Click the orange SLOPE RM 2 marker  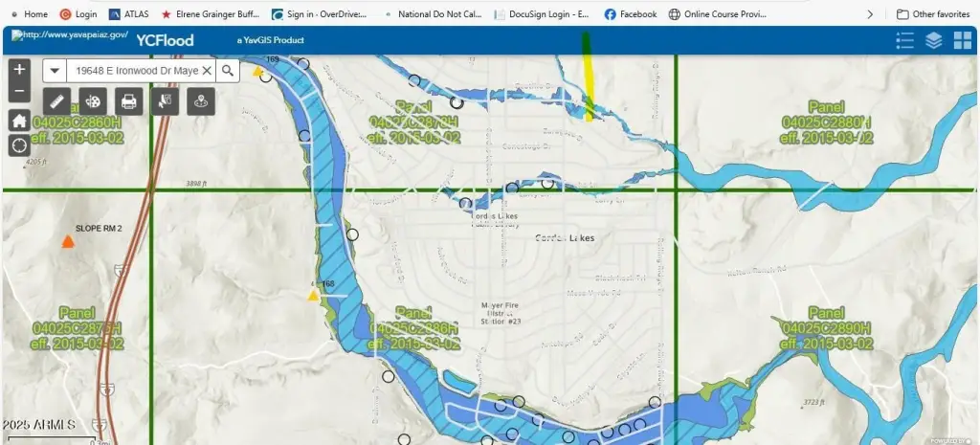(x=68, y=242)
